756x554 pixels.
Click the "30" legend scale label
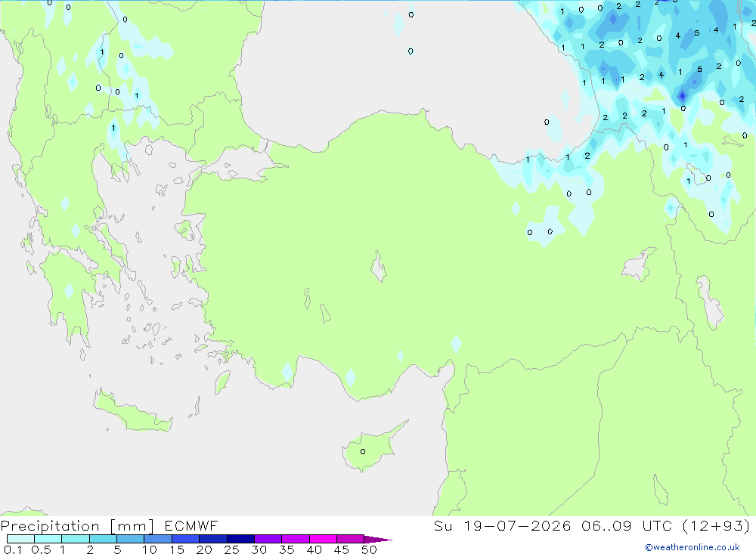click(x=259, y=549)
